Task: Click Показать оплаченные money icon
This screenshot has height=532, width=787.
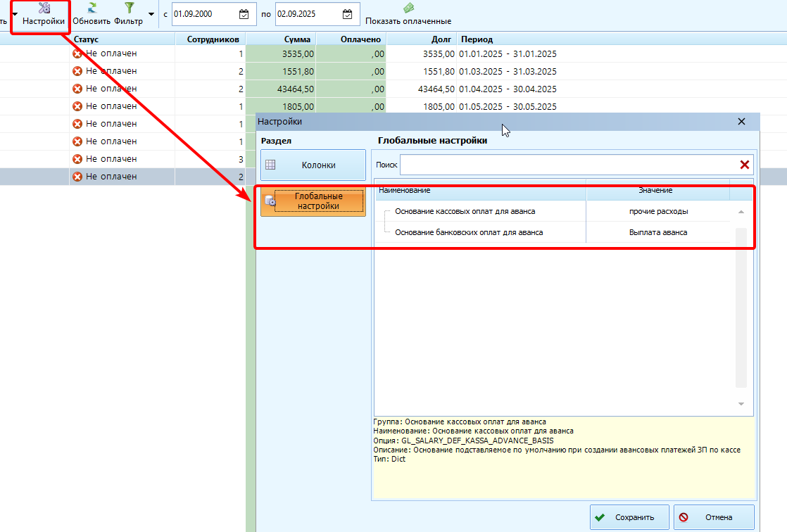Action: [408, 8]
